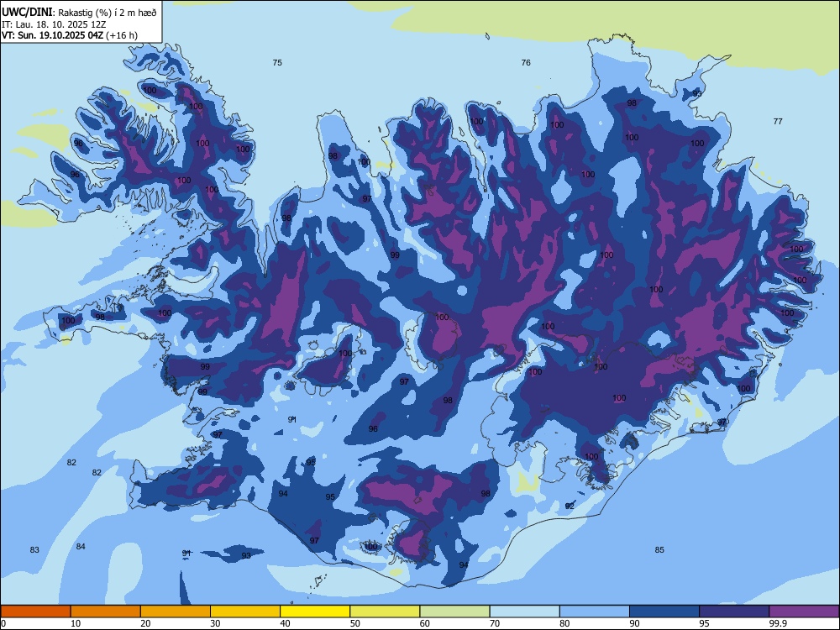Choose the 30–40 golden legend swatch
The width and height of the screenshot is (840, 630).
[x=245, y=612]
